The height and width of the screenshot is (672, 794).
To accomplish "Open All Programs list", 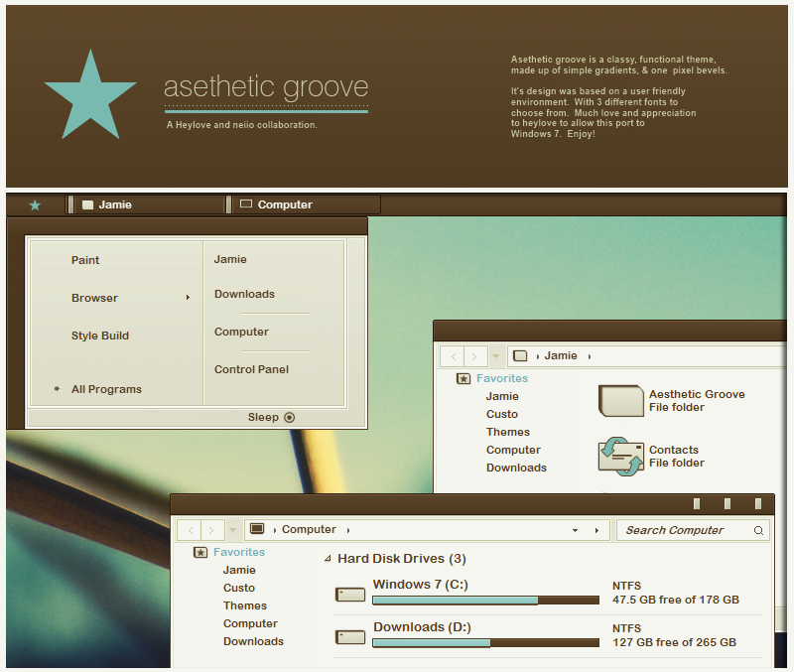I will tap(105, 389).
